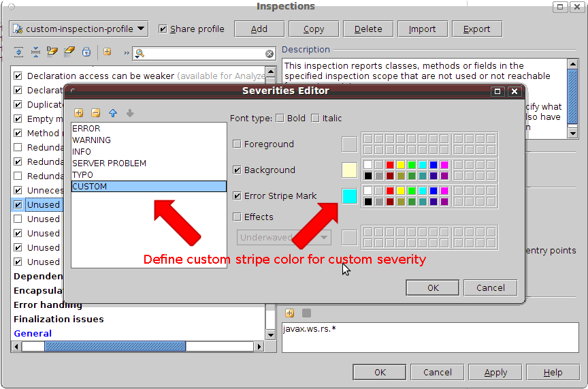588x389 pixels.
Task: Click the Copy profile button
Action: pos(314,29)
